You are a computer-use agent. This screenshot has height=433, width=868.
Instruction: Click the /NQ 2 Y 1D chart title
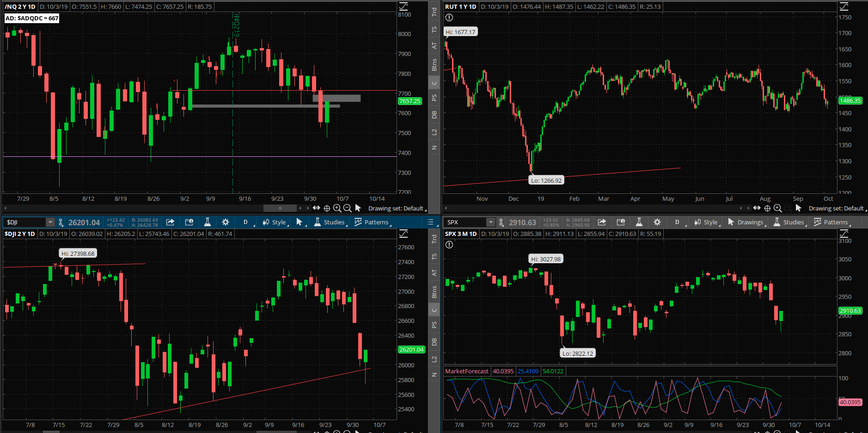click(20, 6)
